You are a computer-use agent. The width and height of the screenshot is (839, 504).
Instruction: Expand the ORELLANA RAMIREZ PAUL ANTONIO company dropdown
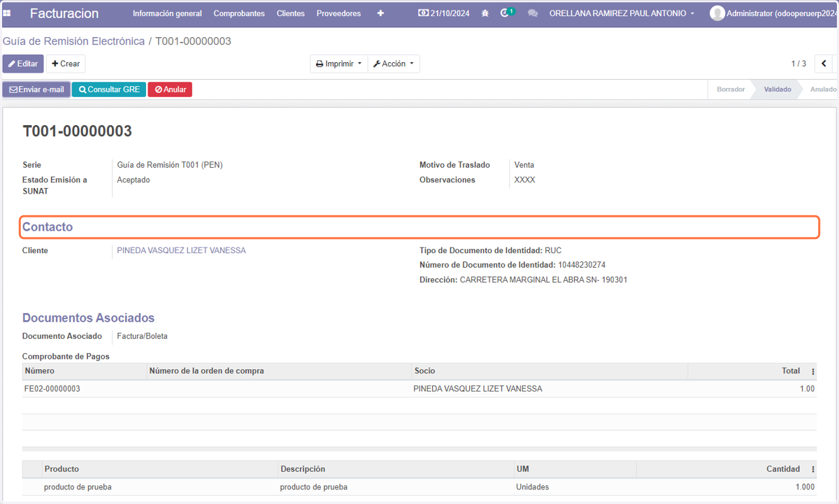click(622, 13)
